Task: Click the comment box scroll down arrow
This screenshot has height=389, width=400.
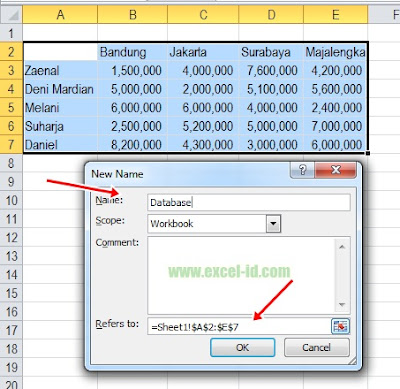Action: click(x=342, y=304)
